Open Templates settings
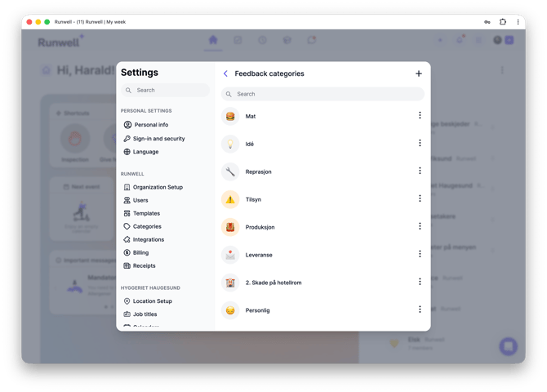 (142, 213)
